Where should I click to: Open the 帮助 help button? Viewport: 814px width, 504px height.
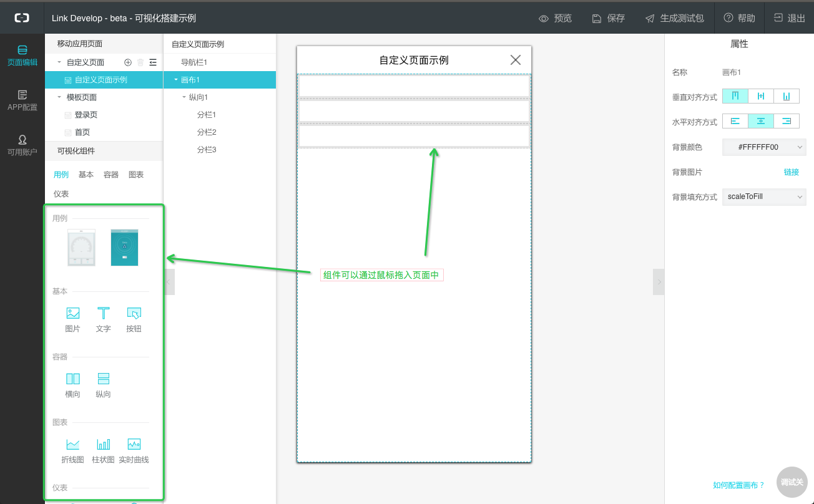point(739,18)
